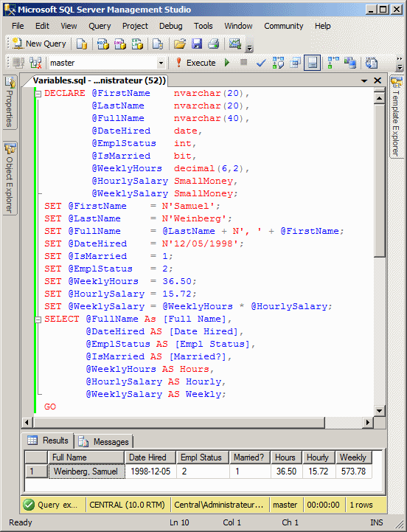
Task: Start a New Query
Action: (x=38, y=44)
